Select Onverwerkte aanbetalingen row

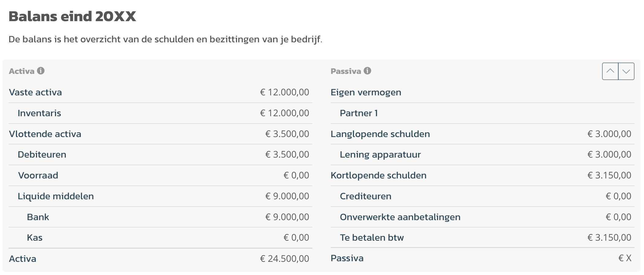(483, 217)
